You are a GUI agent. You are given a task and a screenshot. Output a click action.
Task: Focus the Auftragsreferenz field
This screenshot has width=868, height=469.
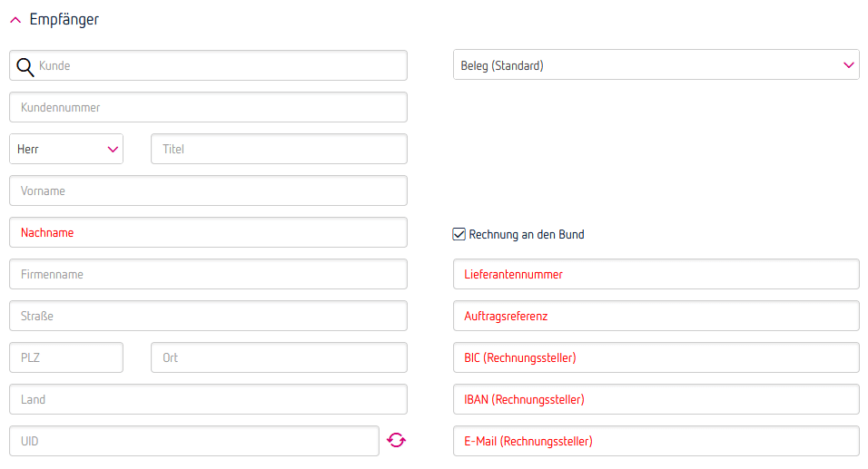click(x=656, y=316)
